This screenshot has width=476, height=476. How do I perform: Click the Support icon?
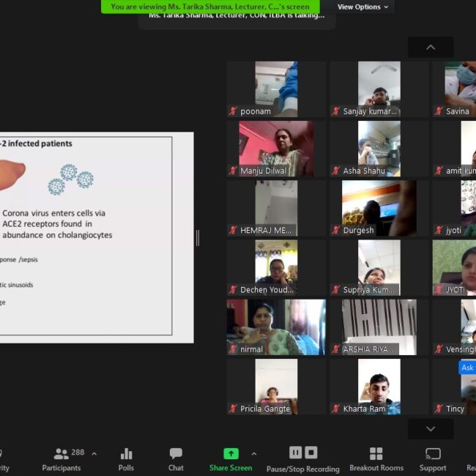tap(433, 458)
